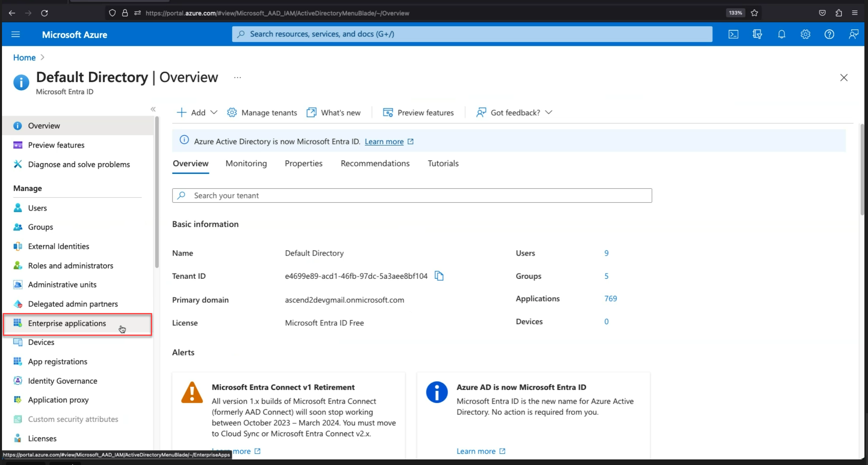Click the Delegated admin partners icon
The height and width of the screenshot is (465, 868).
click(x=18, y=304)
